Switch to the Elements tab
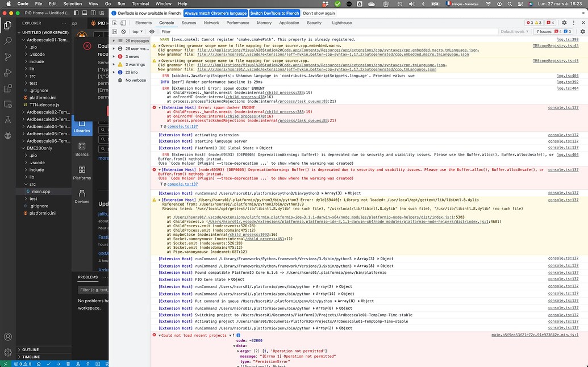588x367 pixels. [x=143, y=23]
